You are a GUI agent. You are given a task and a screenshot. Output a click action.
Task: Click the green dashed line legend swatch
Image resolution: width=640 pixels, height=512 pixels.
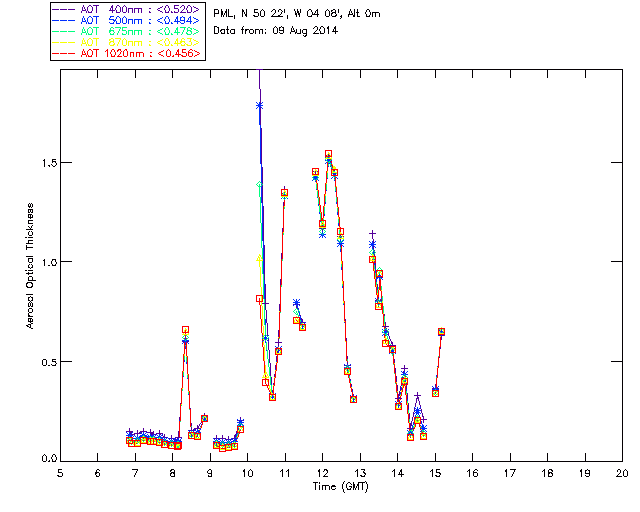point(64,31)
